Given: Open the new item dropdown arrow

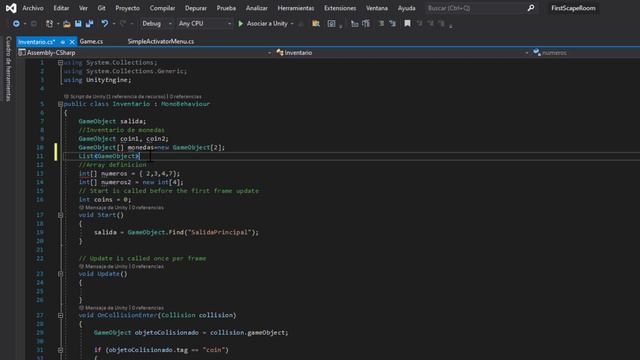Looking at the screenshot, I should (58, 24).
